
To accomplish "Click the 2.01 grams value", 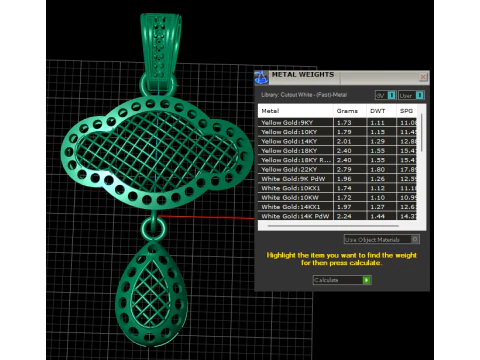I will pos(344,141).
